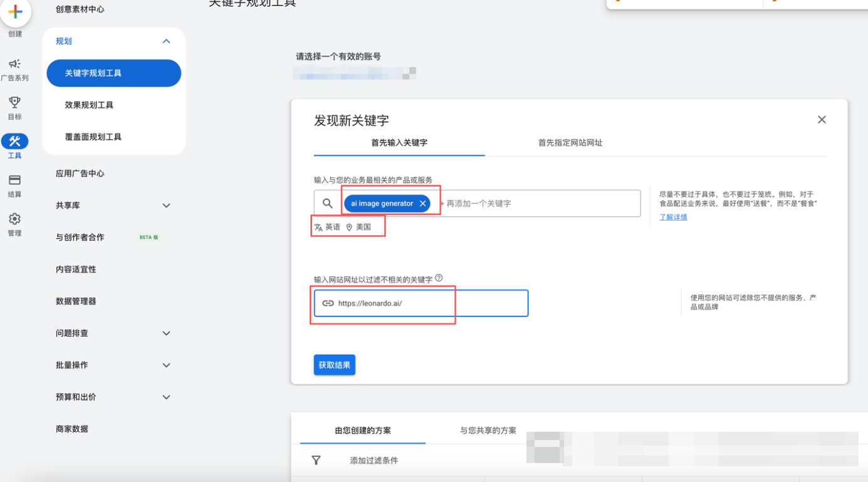Screen dimensions: 868x482
Task: Open 创意素材中心 in sidebar
Action: click(x=80, y=9)
